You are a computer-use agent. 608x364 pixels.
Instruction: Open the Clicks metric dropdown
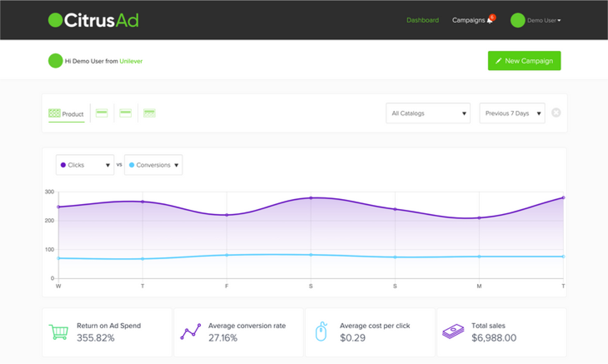click(x=85, y=165)
